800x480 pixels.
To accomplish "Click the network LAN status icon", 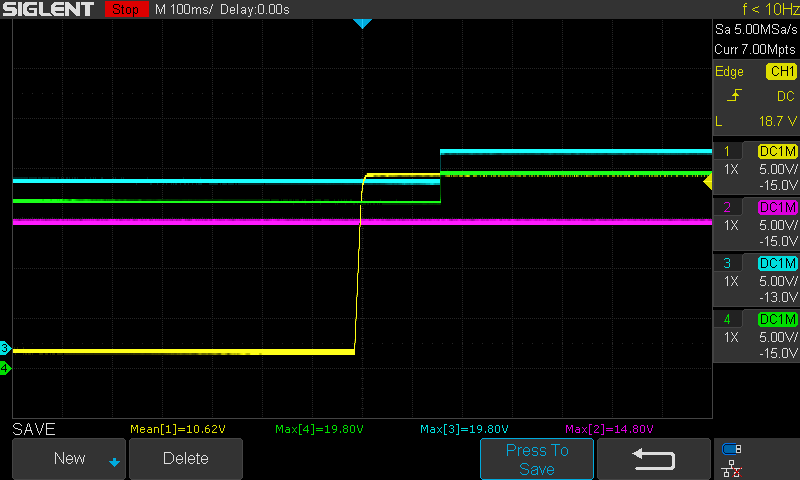I will tap(732, 468).
